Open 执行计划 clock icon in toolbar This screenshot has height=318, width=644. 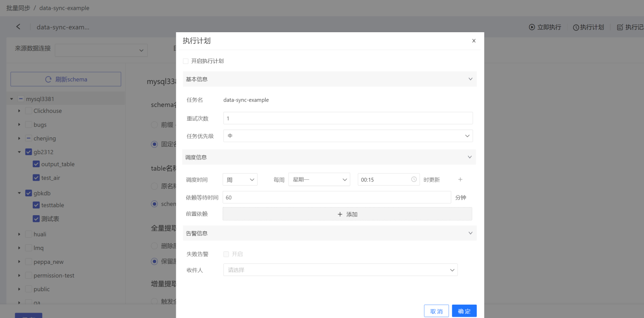tap(576, 27)
